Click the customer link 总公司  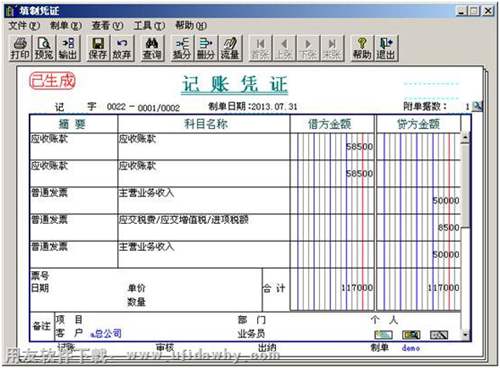(x=106, y=333)
